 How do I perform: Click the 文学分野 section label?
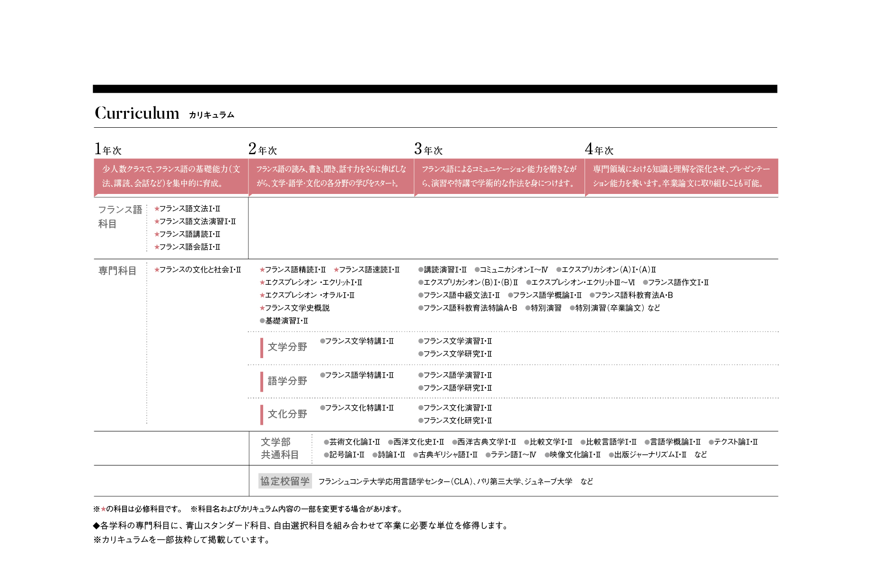[287, 347]
